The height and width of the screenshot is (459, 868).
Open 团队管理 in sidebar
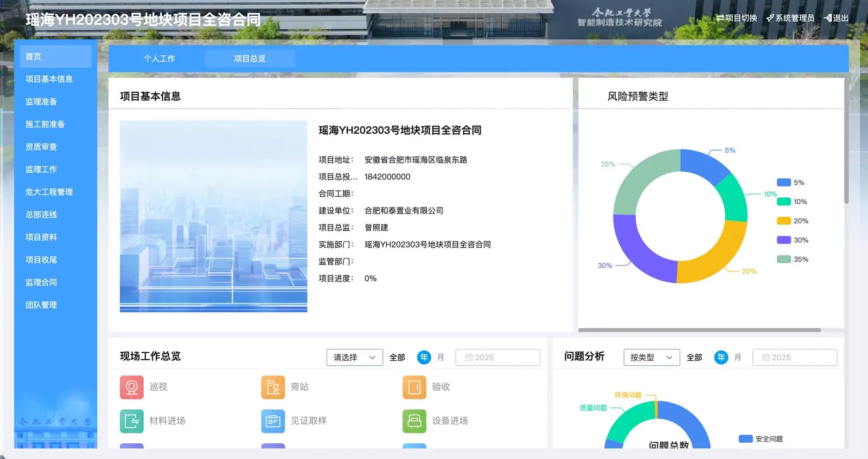pyautogui.click(x=55, y=305)
